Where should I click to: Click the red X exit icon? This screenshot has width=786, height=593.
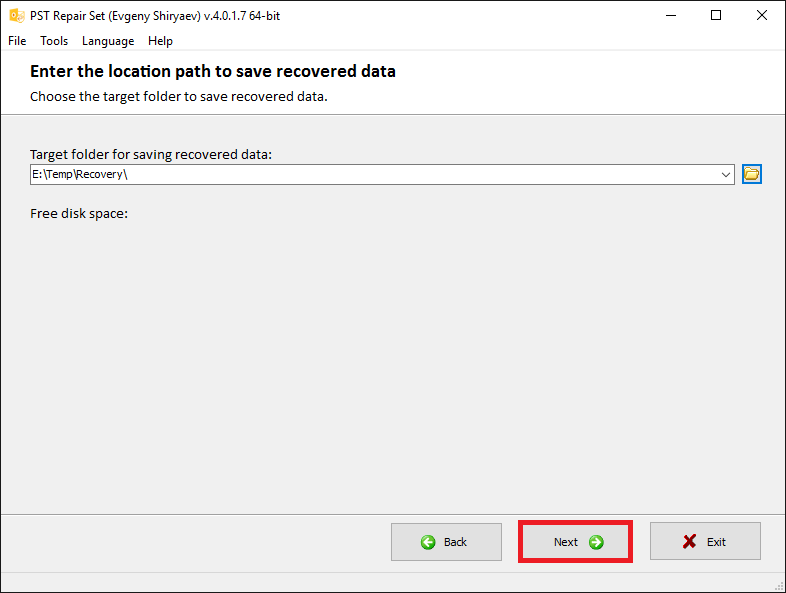point(689,541)
